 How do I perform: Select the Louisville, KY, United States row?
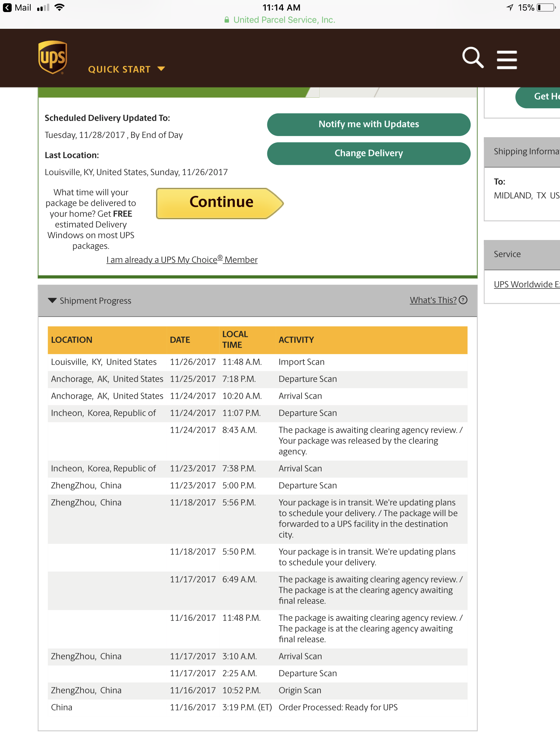coord(257,362)
